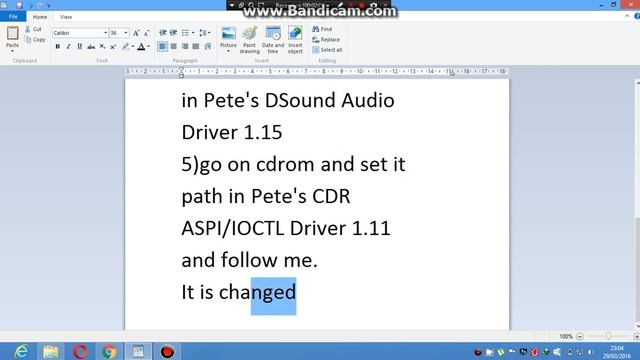Open text highlight color dropdown arrow

tap(133, 47)
